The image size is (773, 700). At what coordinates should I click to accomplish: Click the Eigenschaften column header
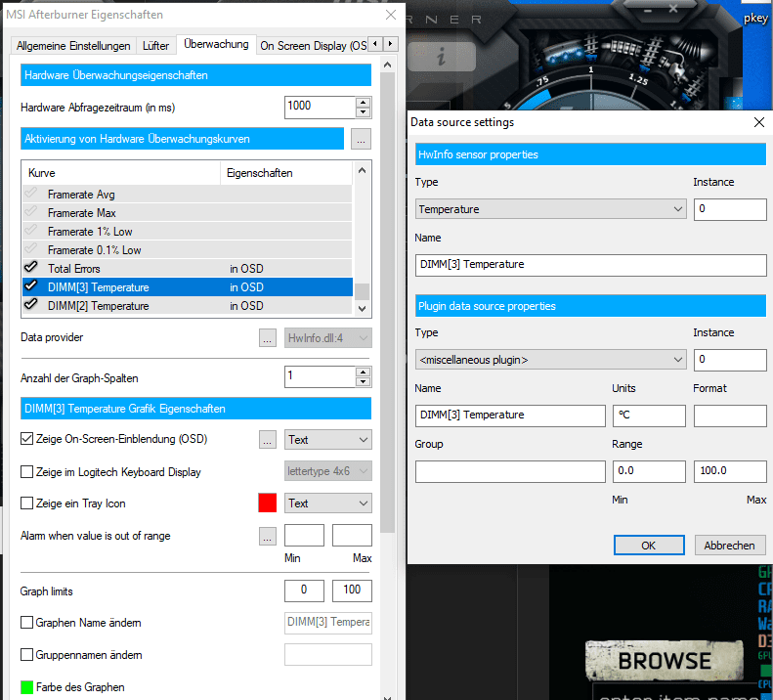[286, 173]
